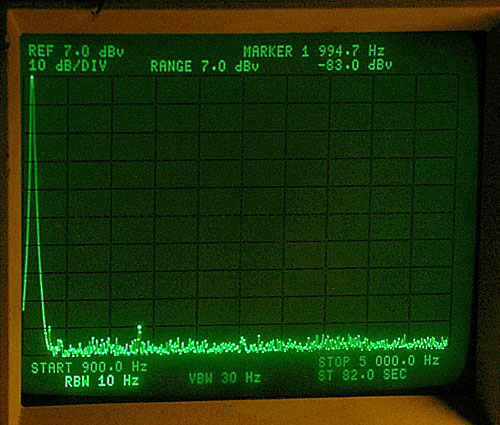
Task: Select the RBW 10 Hz setting
Action: pos(102,381)
